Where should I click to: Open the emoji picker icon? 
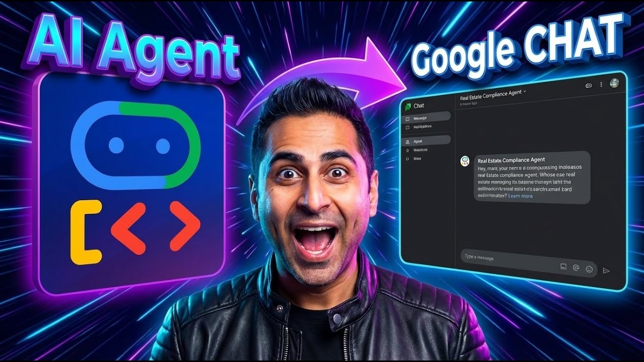pos(589,269)
